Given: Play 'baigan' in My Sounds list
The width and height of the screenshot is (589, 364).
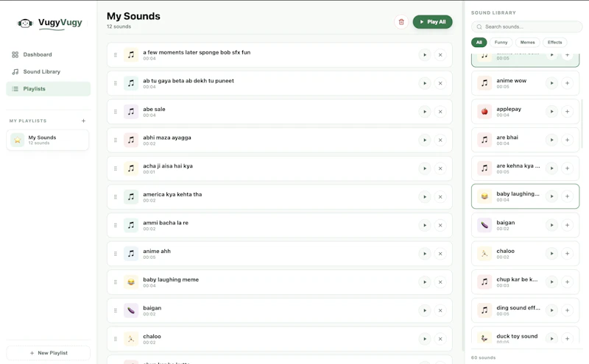Looking at the screenshot, I should 425,310.
